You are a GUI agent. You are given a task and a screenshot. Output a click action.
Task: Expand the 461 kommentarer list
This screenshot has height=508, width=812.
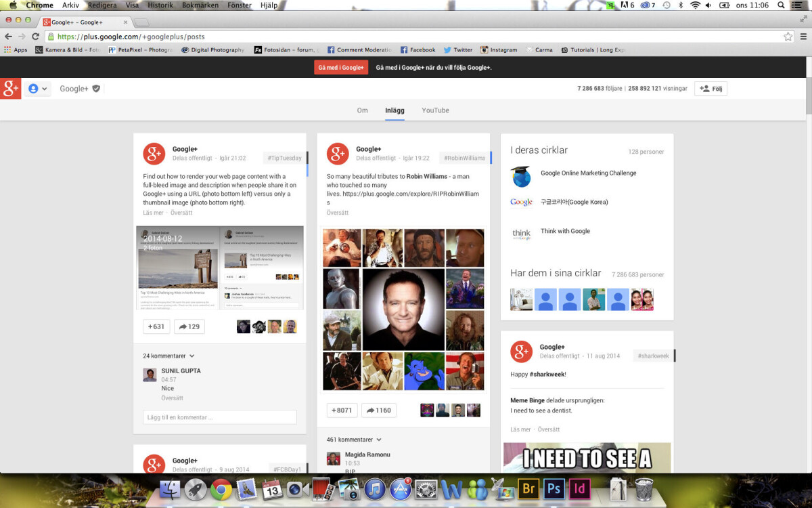point(354,440)
